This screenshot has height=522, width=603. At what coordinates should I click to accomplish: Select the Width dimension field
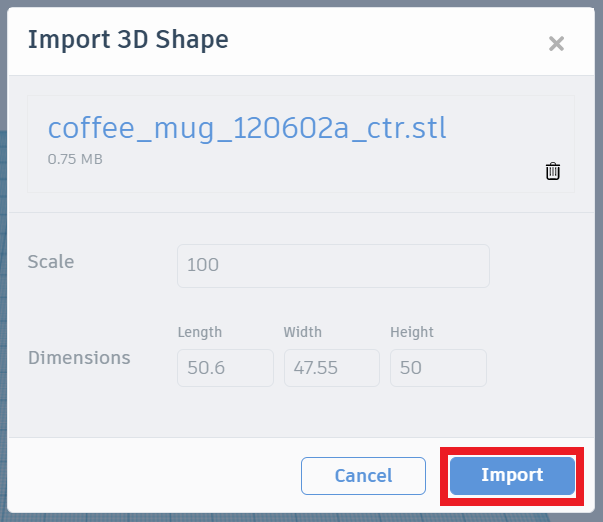[x=331, y=368]
